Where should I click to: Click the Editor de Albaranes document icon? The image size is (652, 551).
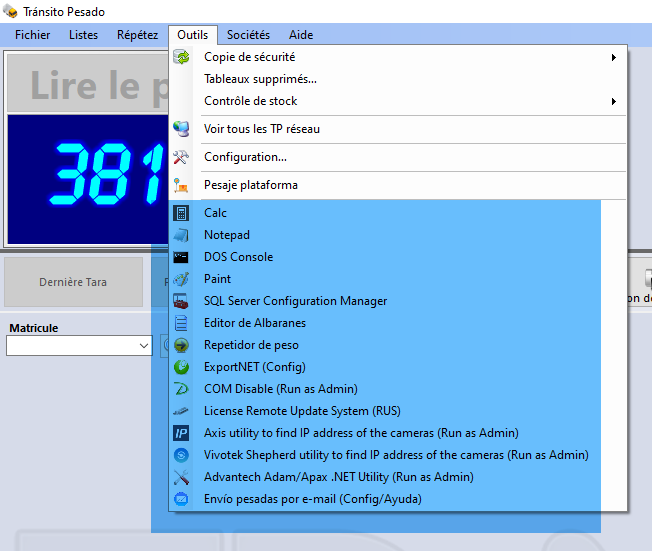[x=181, y=323]
